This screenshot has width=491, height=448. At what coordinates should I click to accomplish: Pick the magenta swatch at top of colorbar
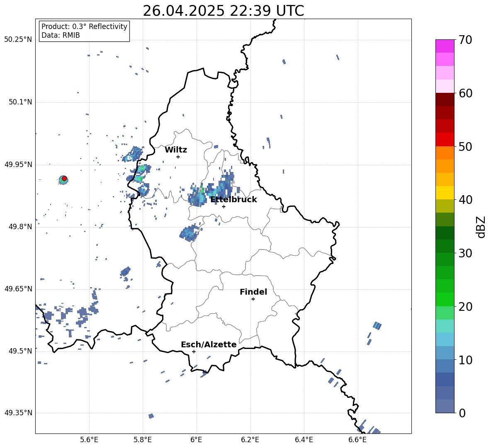pos(445,46)
